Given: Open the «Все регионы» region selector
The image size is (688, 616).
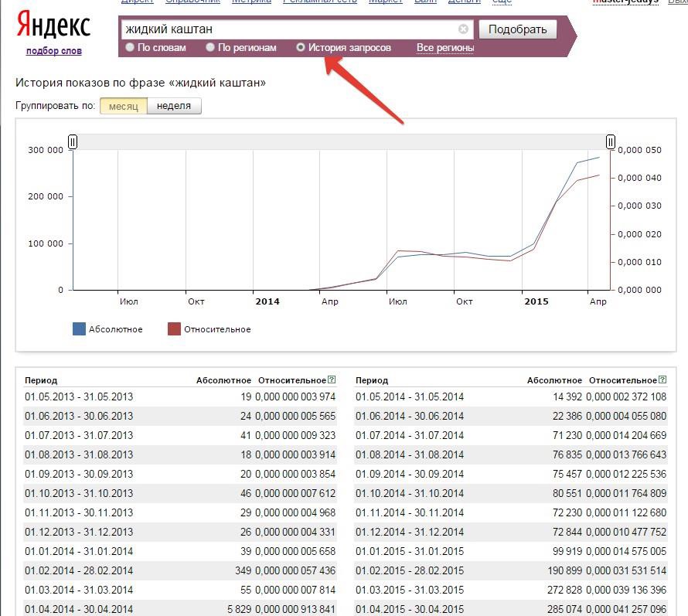Looking at the screenshot, I should click(x=445, y=48).
